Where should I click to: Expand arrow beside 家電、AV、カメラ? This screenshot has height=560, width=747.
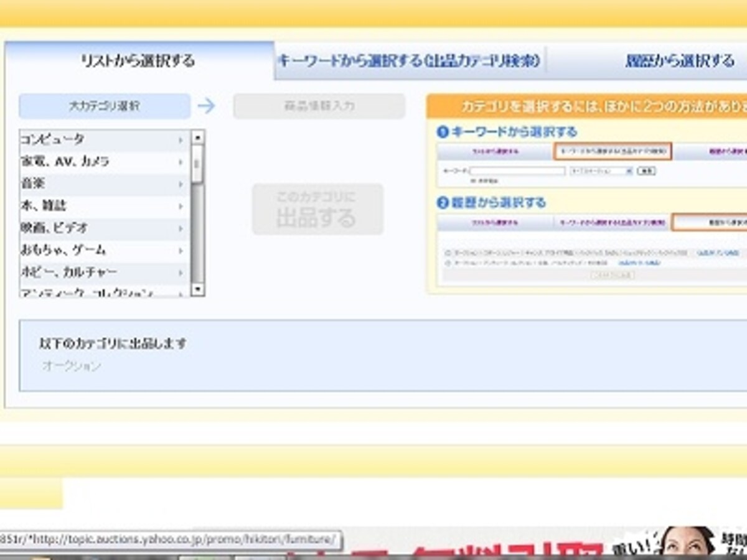point(181,162)
